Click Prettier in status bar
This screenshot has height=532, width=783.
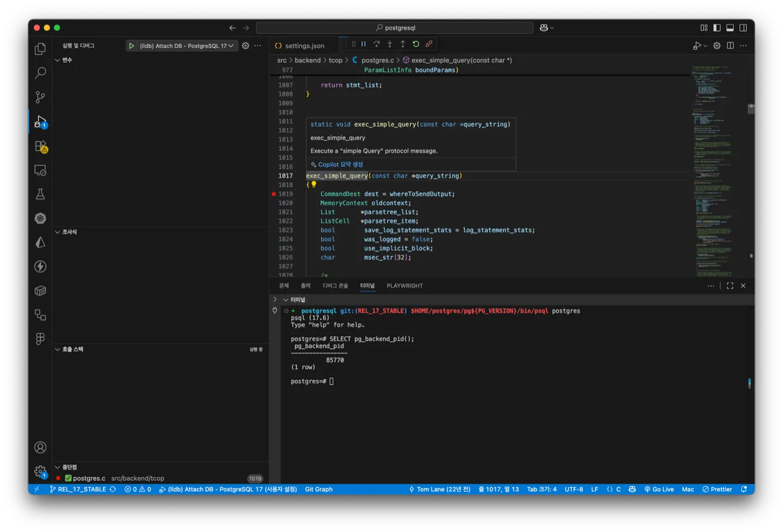click(x=717, y=489)
